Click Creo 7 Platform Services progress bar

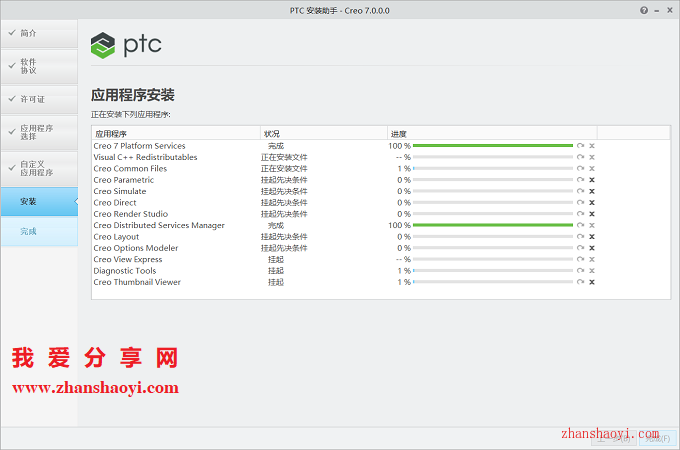tap(493, 146)
